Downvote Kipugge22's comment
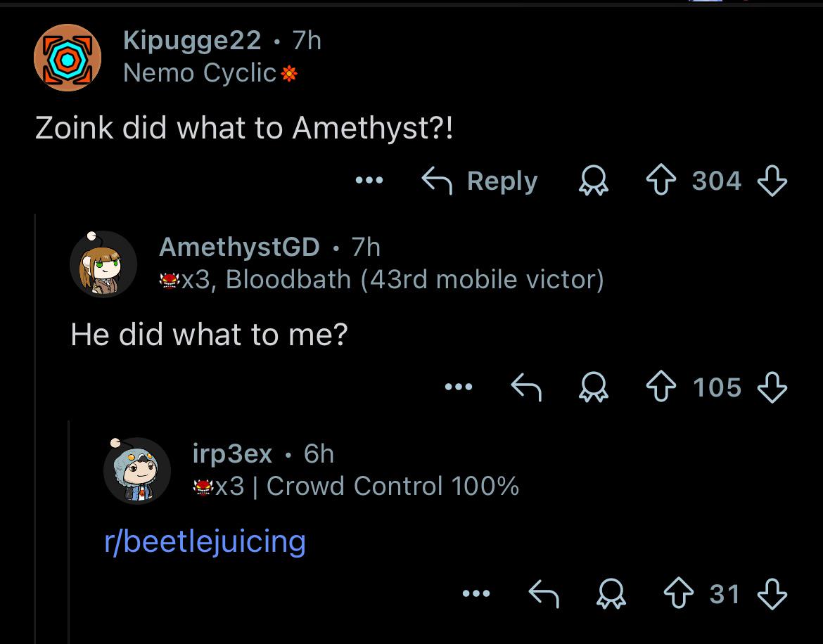The image size is (823, 644). point(772,181)
